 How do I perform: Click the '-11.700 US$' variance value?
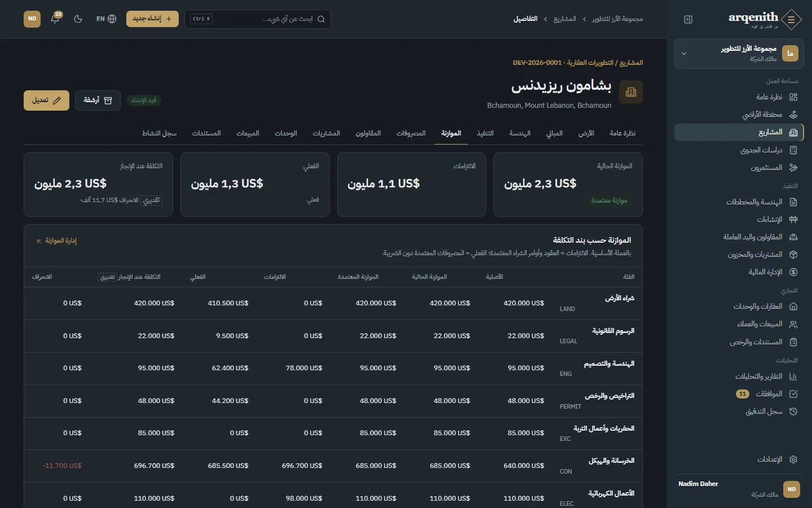click(x=62, y=466)
